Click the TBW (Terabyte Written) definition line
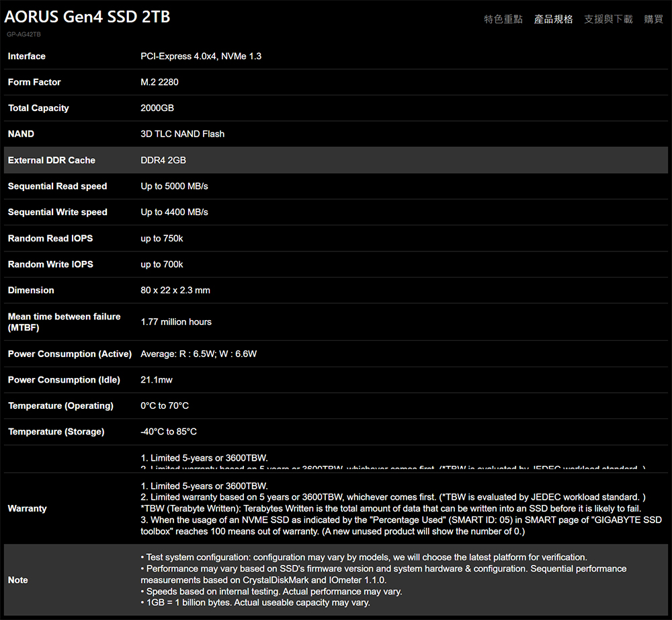The image size is (672, 620). coord(391,508)
